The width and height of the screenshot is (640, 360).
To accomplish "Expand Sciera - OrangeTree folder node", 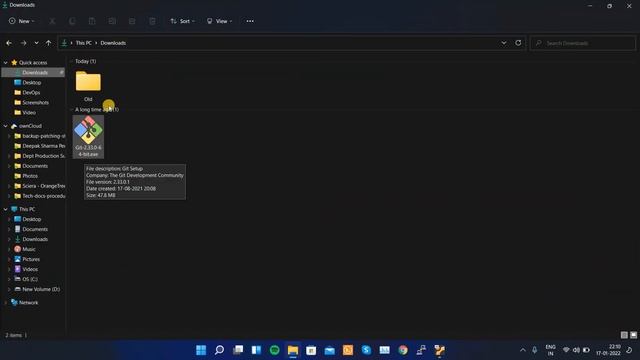I will 9,186.
